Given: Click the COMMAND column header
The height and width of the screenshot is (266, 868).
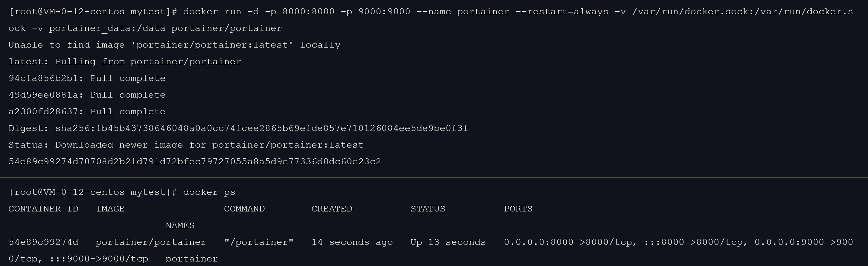Looking at the screenshot, I should click(244, 209).
